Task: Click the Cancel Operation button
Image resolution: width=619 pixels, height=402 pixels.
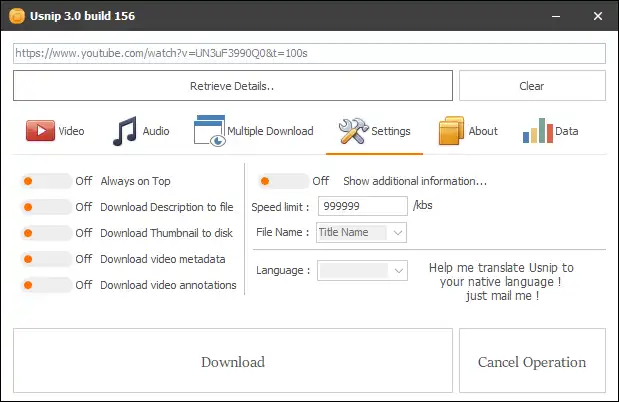Action: click(x=532, y=361)
